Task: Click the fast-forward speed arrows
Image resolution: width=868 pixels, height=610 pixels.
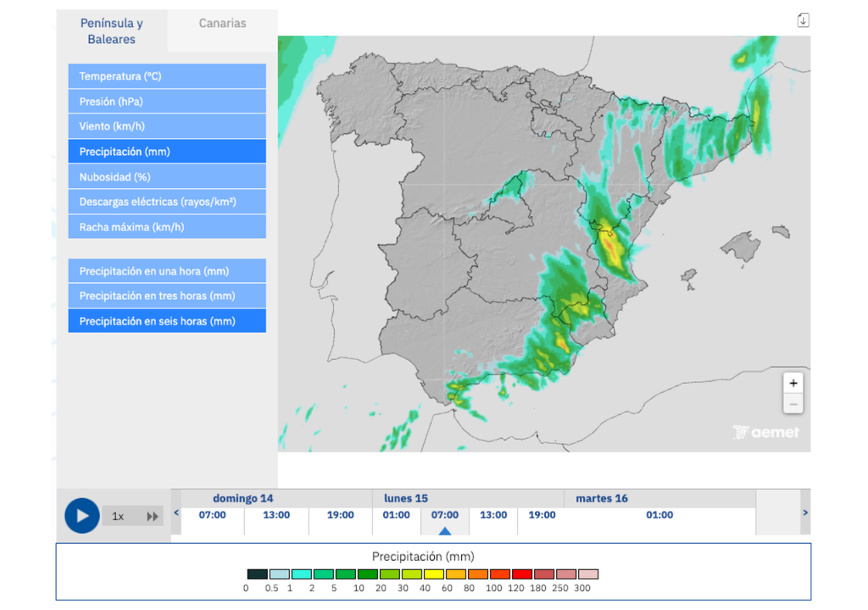Action: (x=153, y=516)
